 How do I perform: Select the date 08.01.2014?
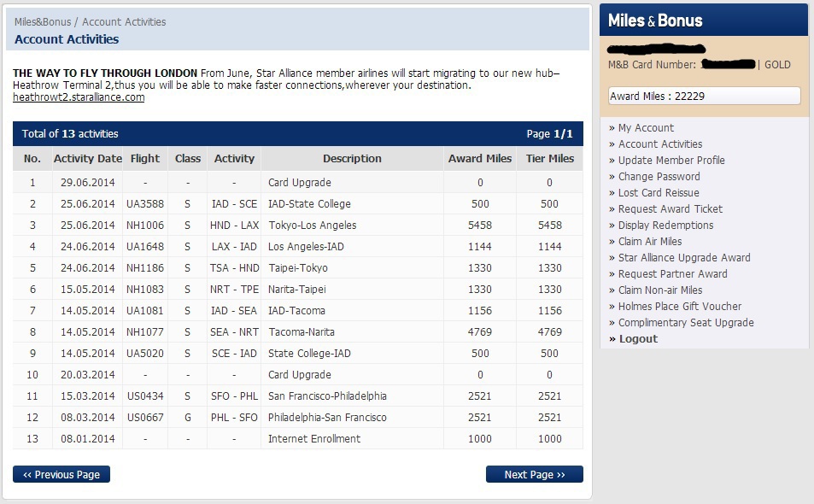tap(88, 438)
